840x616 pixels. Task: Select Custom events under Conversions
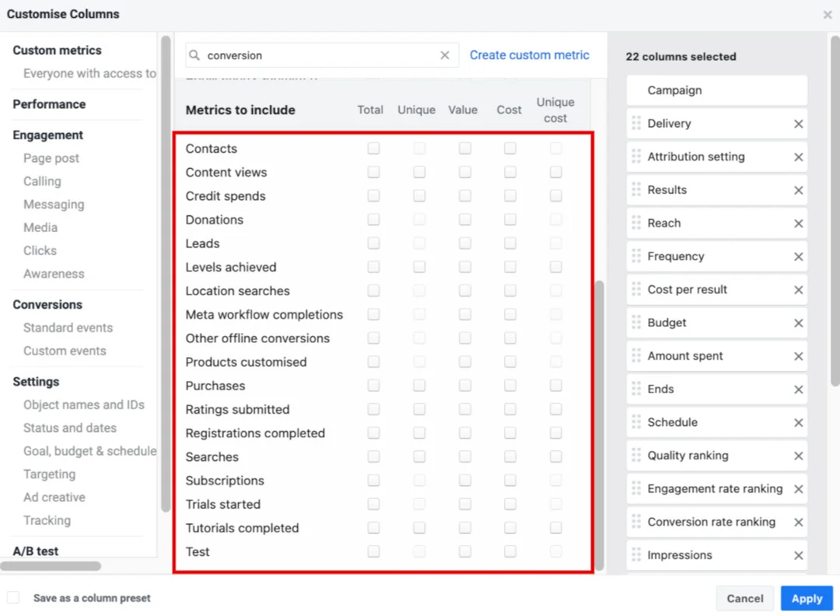pos(65,351)
